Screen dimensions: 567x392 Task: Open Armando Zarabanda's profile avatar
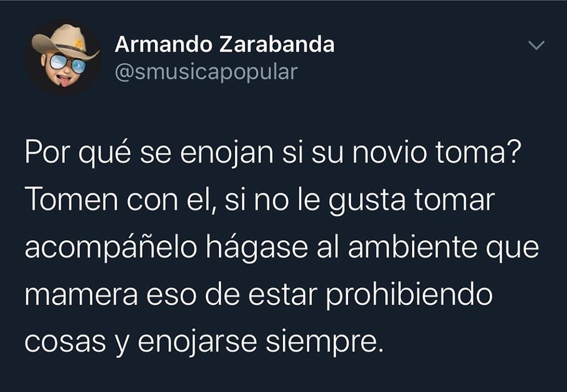(x=62, y=57)
